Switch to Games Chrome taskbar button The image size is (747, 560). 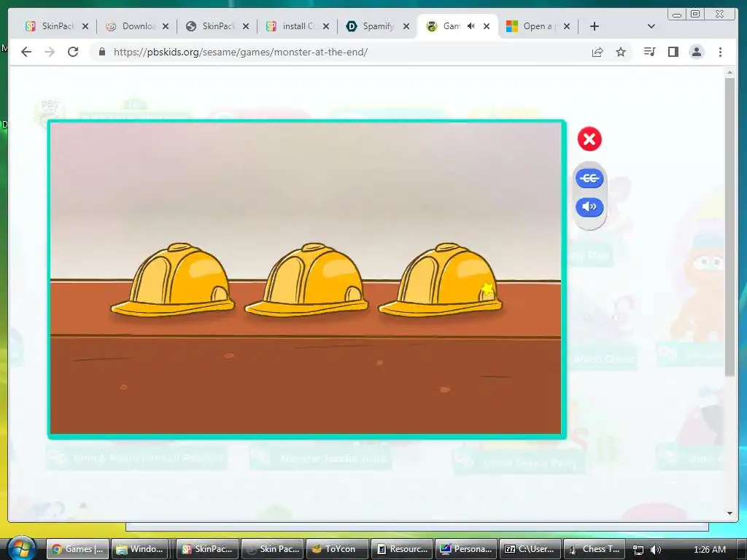pyautogui.click(x=77, y=549)
